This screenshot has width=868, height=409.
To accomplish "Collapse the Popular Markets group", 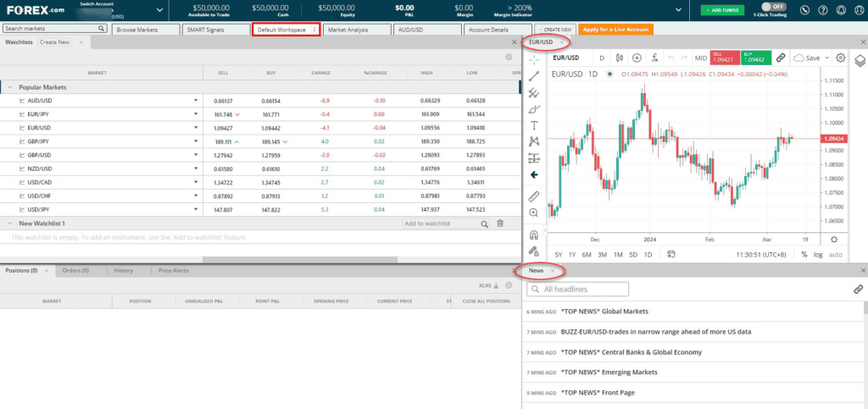I will pos(10,87).
